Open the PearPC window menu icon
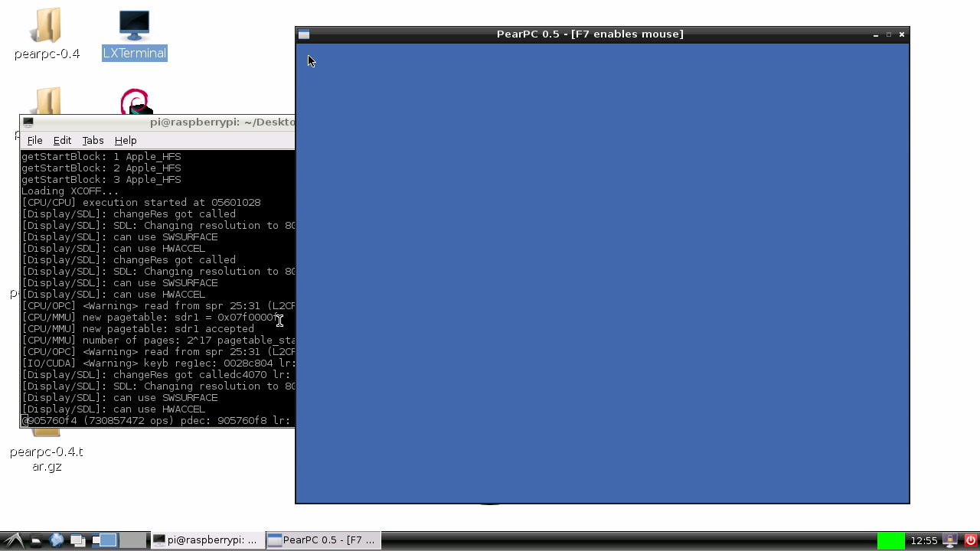 click(x=304, y=34)
